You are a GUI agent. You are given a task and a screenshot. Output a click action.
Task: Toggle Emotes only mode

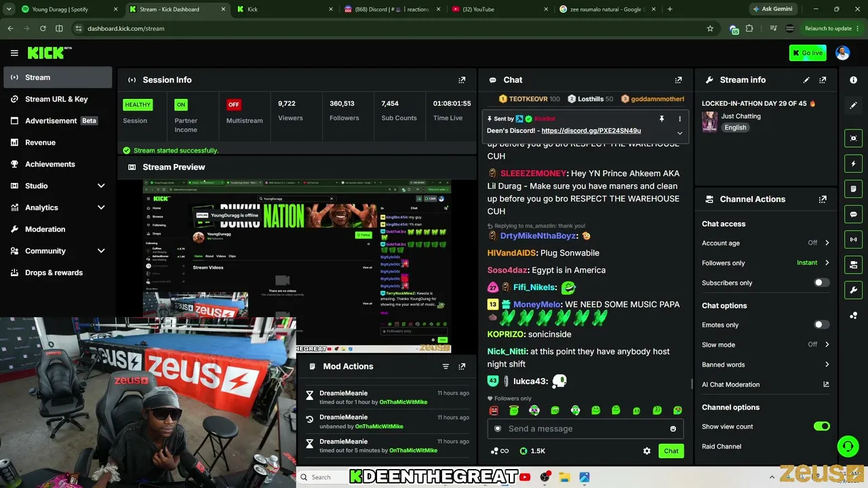click(821, 325)
